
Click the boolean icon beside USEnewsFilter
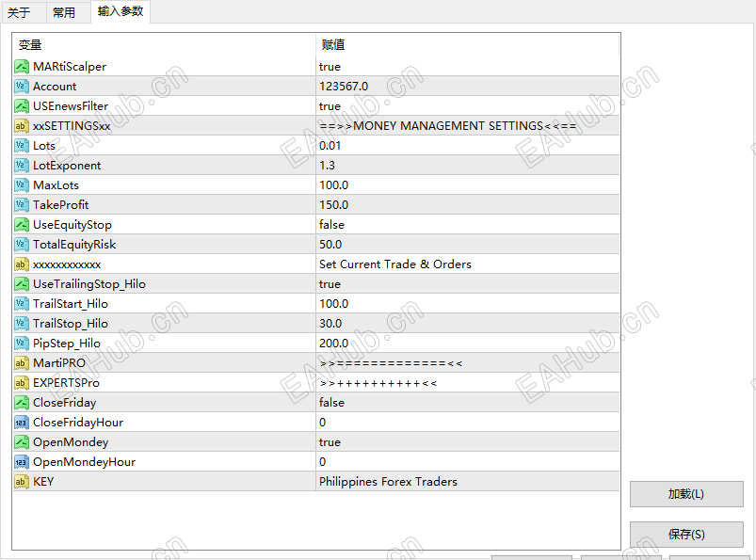click(22, 106)
